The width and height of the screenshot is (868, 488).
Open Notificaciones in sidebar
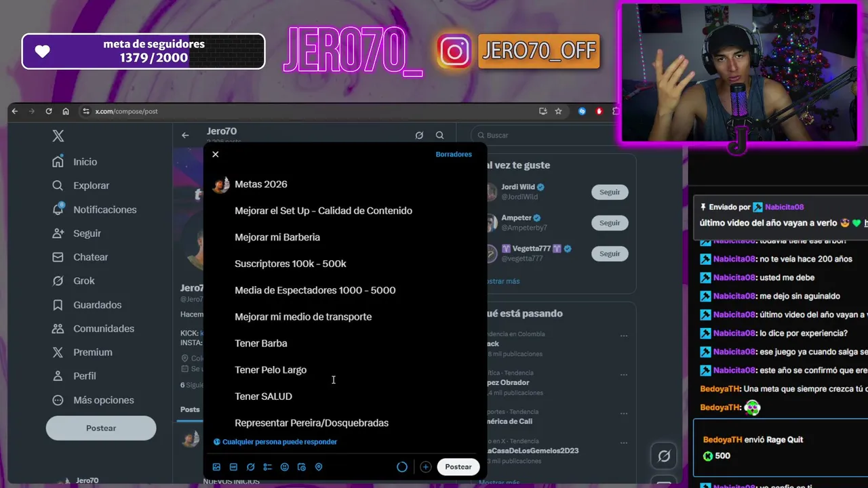tap(95, 210)
